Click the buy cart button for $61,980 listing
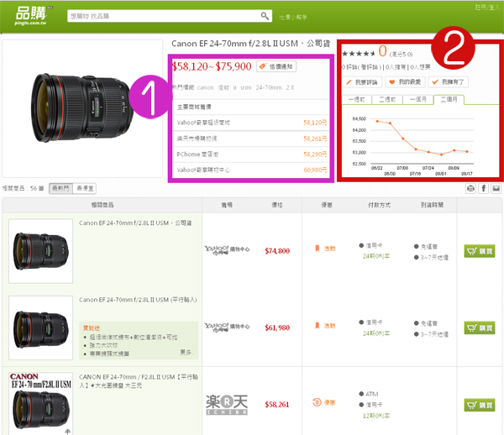The width and height of the screenshot is (504, 435). [x=480, y=328]
